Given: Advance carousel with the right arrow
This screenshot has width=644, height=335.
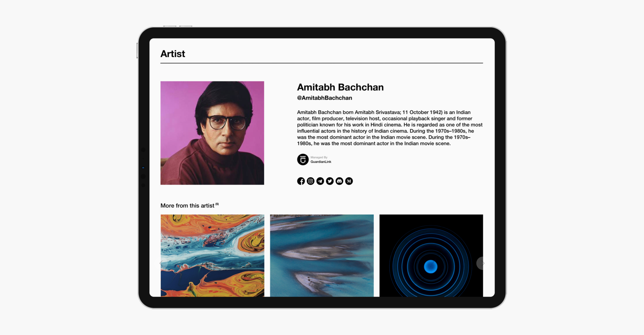Looking at the screenshot, I should coord(482,263).
